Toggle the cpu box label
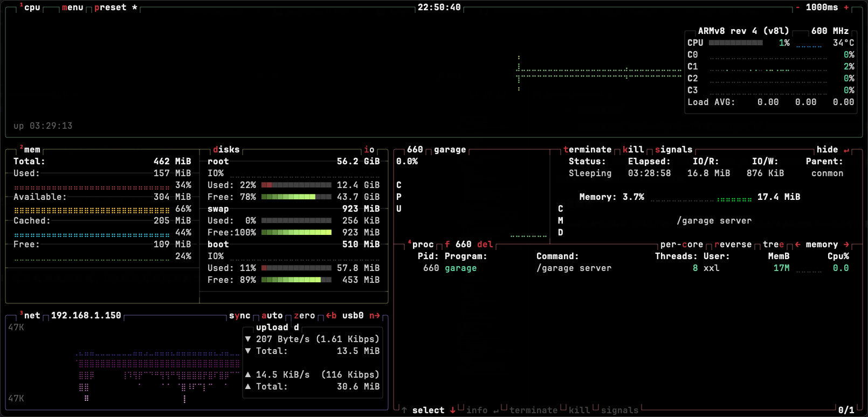 (x=30, y=8)
